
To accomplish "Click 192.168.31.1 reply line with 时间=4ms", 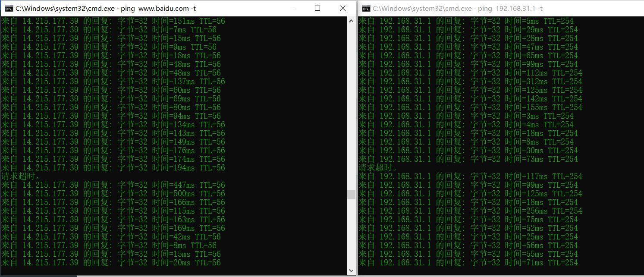I will pos(466,125).
